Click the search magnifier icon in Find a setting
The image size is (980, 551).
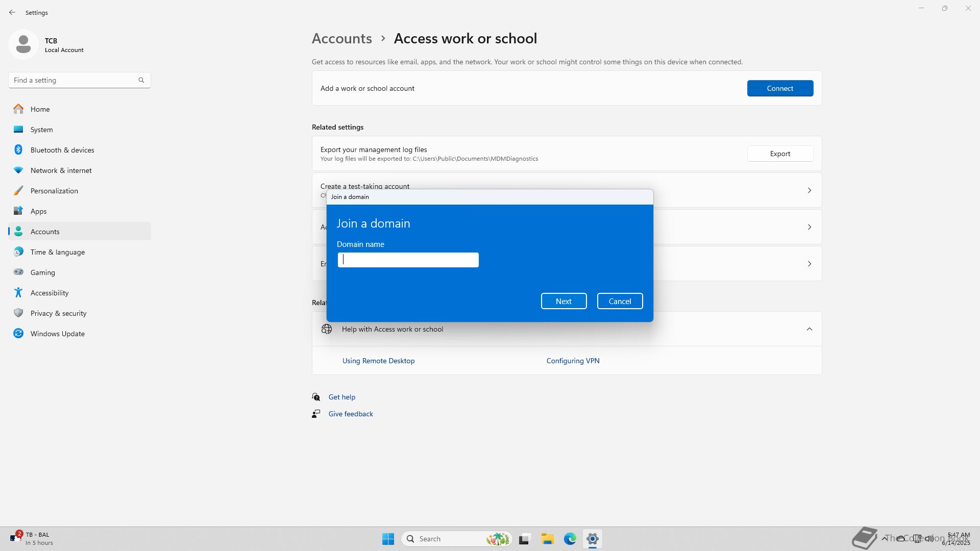pyautogui.click(x=141, y=80)
